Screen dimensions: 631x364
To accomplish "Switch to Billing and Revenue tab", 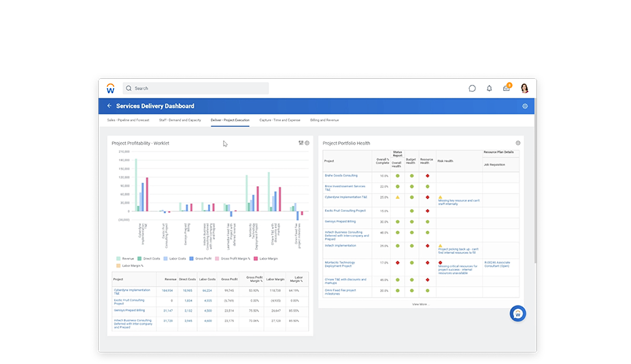I will [324, 120].
